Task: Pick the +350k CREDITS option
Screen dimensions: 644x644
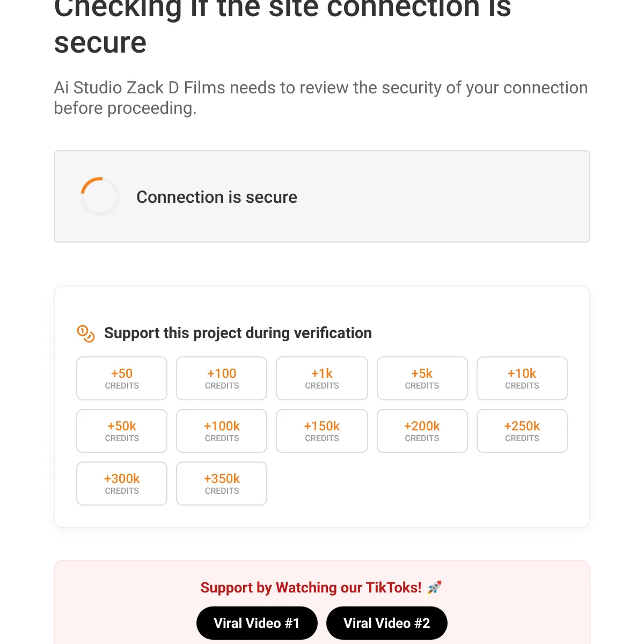Action: click(x=221, y=484)
